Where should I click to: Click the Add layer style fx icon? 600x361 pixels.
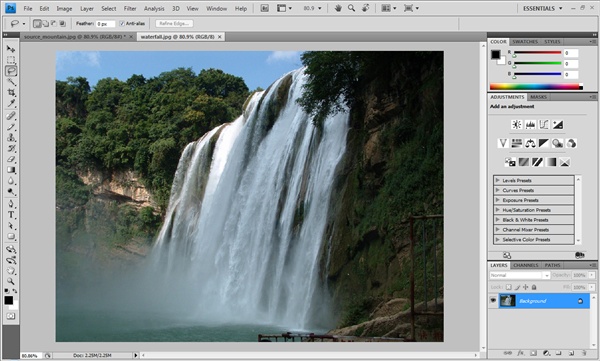point(520,353)
